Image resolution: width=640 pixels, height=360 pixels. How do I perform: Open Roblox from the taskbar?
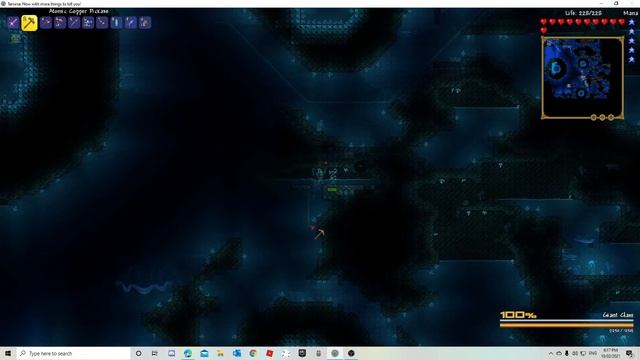269,353
